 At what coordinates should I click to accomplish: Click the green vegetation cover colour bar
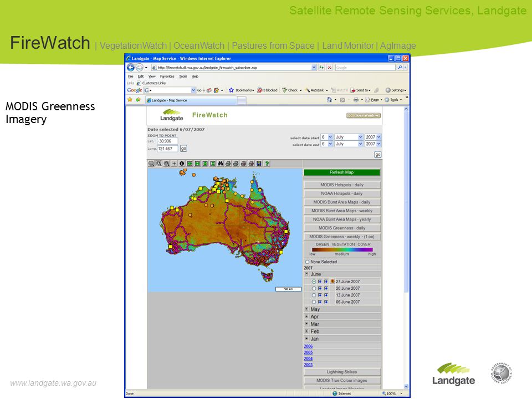pyautogui.click(x=342, y=249)
